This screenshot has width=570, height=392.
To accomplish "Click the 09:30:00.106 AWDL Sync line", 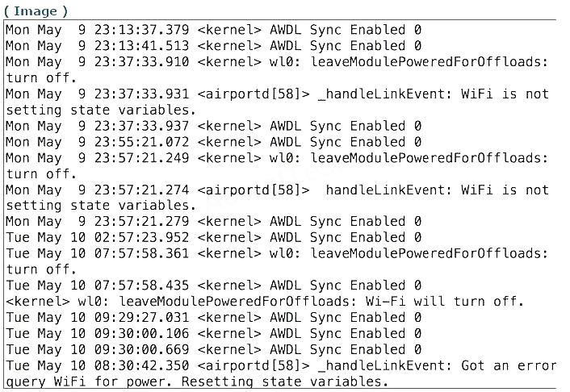I will click(x=214, y=333).
